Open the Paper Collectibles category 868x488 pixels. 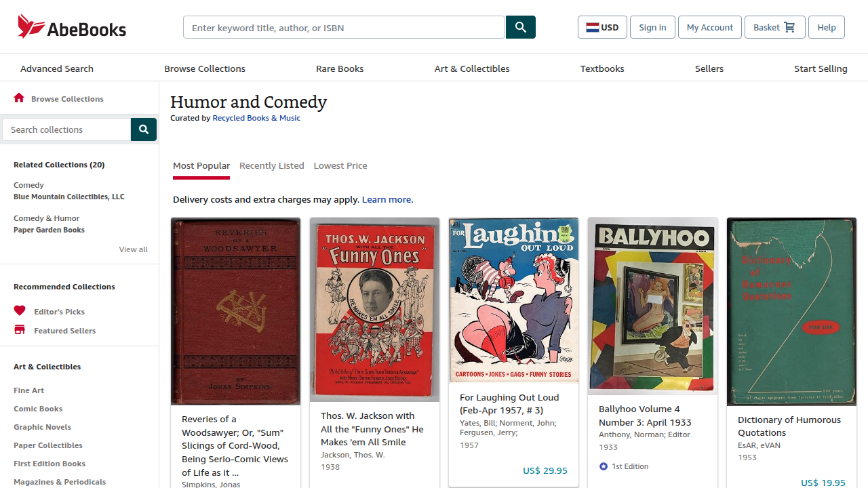point(48,445)
